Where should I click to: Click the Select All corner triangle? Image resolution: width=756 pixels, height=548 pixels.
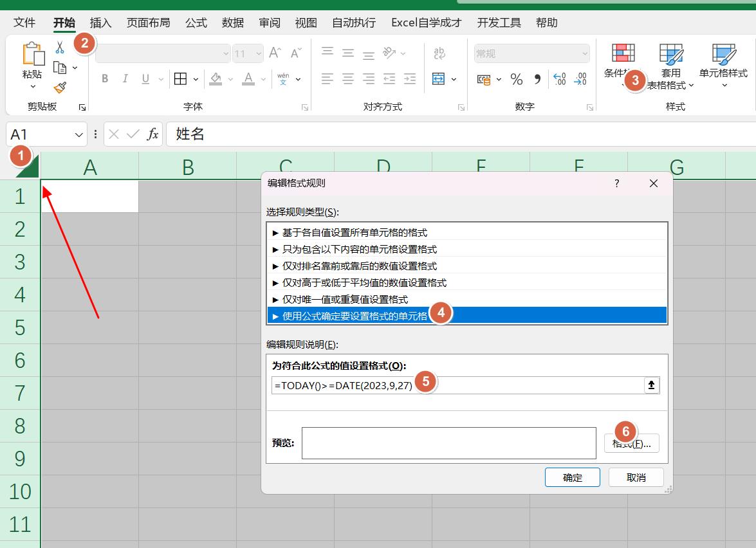click(x=26, y=167)
